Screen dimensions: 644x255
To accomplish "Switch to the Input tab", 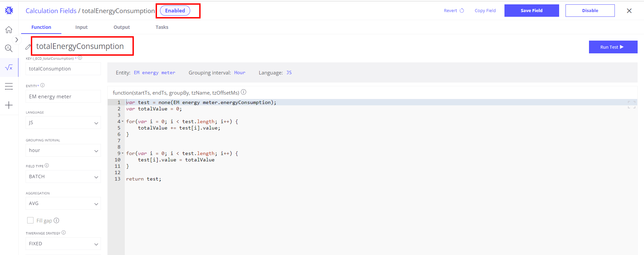I will pos(81,27).
